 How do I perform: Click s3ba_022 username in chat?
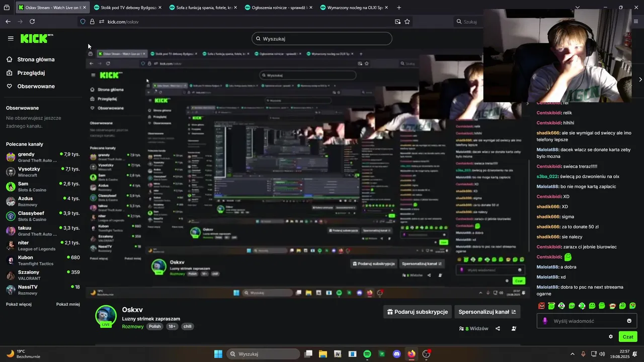[547, 176]
